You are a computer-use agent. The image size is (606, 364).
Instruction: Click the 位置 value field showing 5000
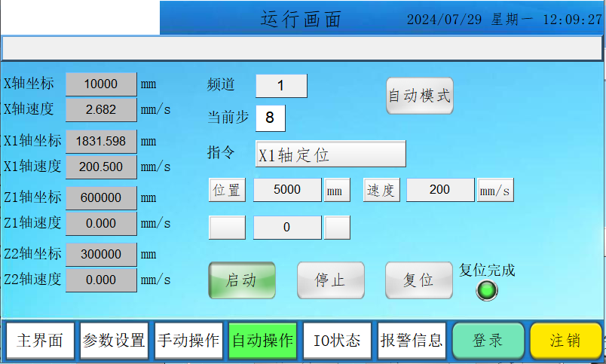pos(287,191)
